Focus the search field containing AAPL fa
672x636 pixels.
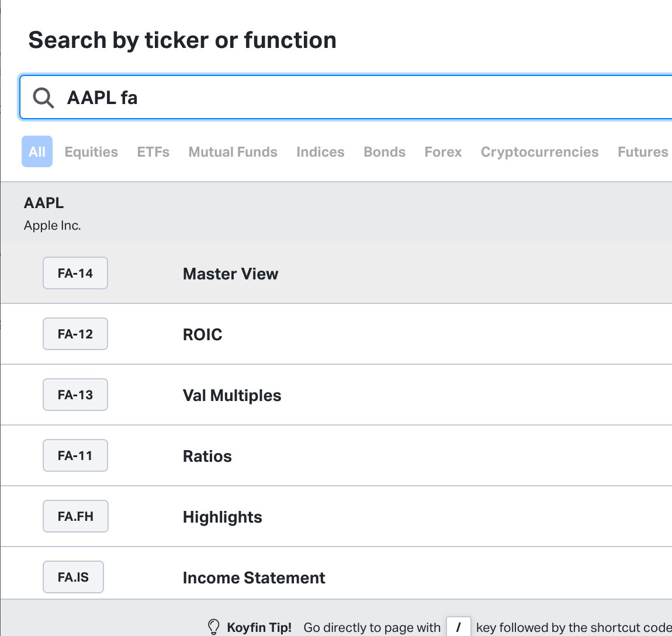345,98
